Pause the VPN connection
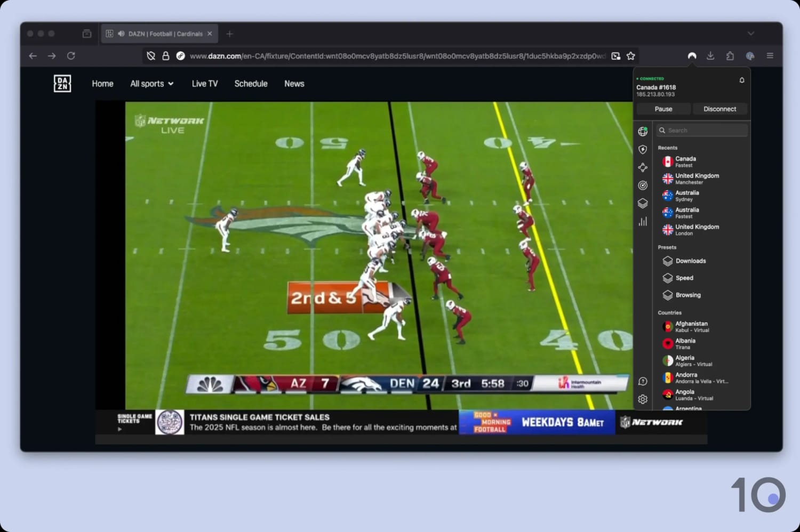Viewport: 800px width, 532px height. tap(663, 109)
